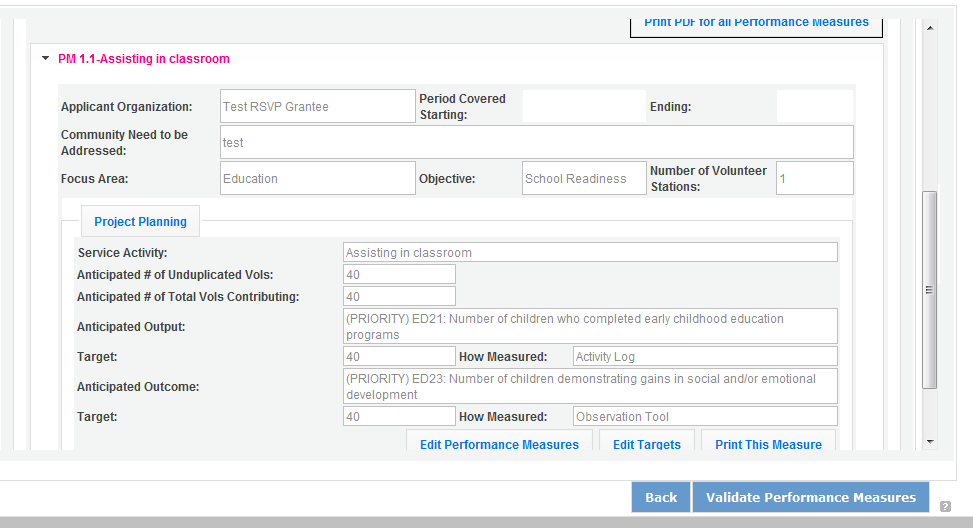
Task: Click the vertical scrollbar thumb
Action: [929, 288]
